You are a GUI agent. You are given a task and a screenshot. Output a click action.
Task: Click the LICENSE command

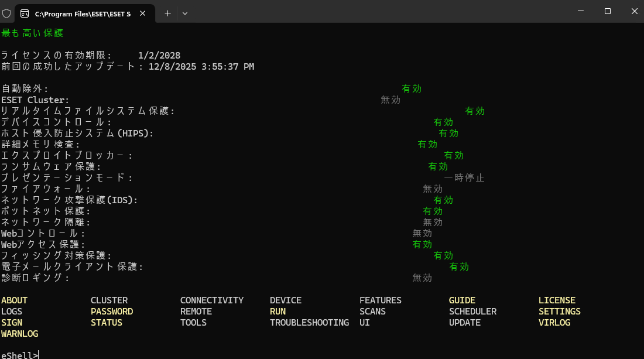pyautogui.click(x=557, y=300)
